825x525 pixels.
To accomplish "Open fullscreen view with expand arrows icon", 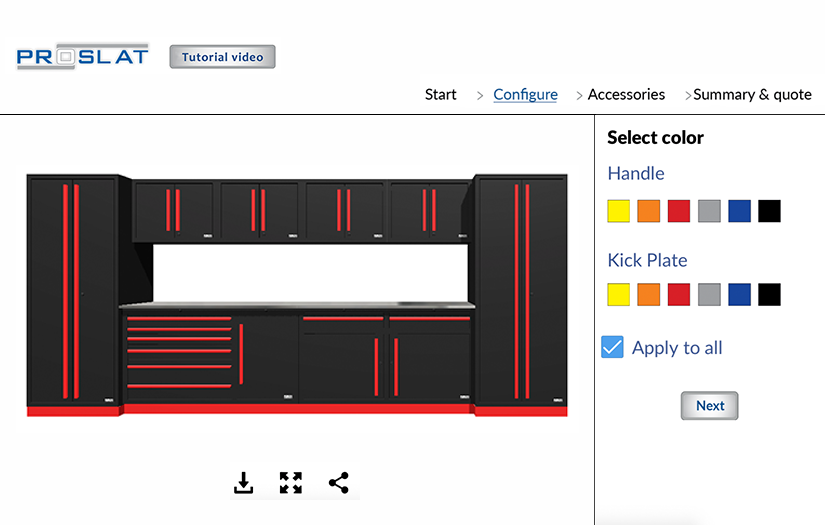I will (x=291, y=482).
